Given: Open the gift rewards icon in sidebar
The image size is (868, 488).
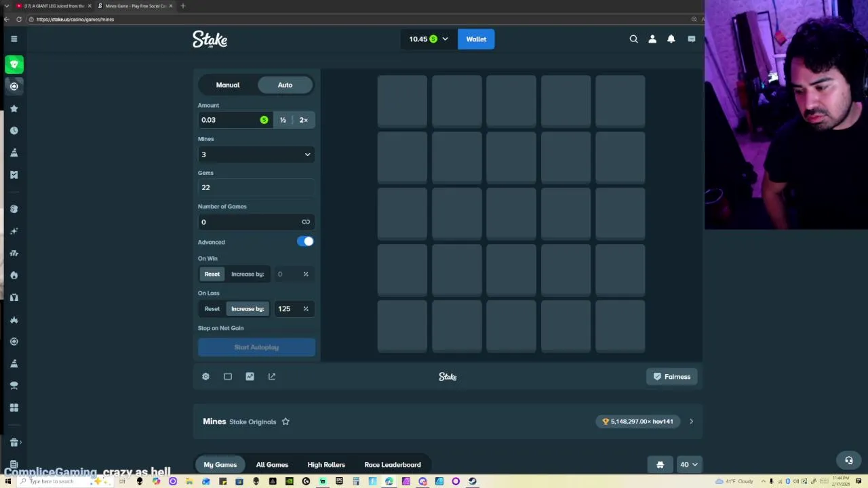Looking at the screenshot, I should click(x=14, y=443).
